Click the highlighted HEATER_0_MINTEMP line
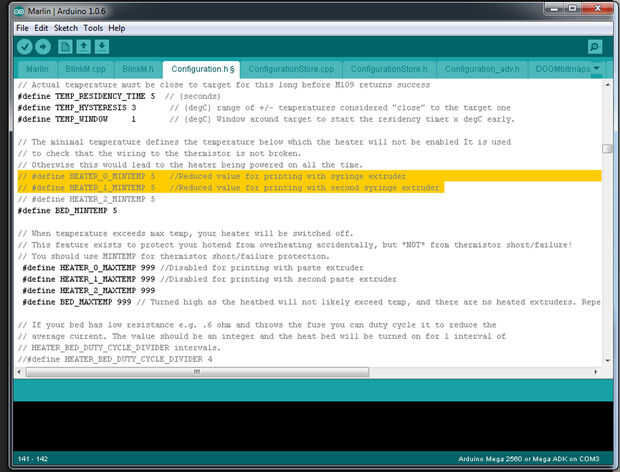 click(x=310, y=176)
